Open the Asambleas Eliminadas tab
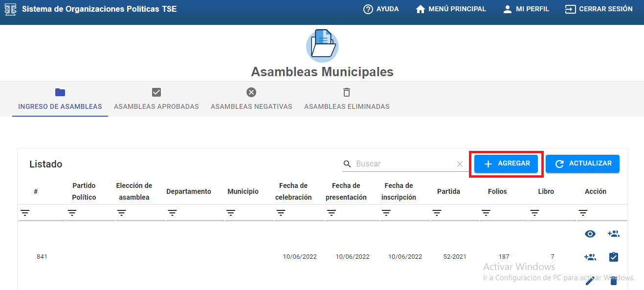644x290 pixels. coord(347,99)
